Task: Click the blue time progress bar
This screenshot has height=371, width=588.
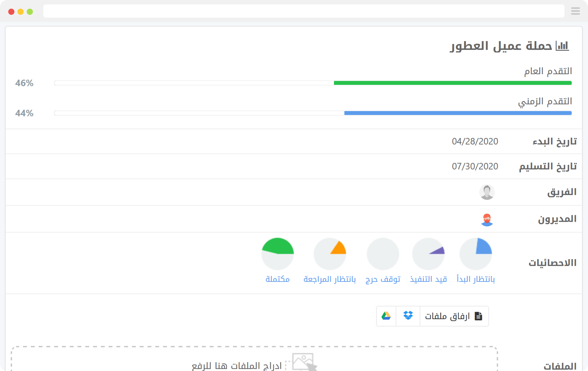Action: click(458, 113)
